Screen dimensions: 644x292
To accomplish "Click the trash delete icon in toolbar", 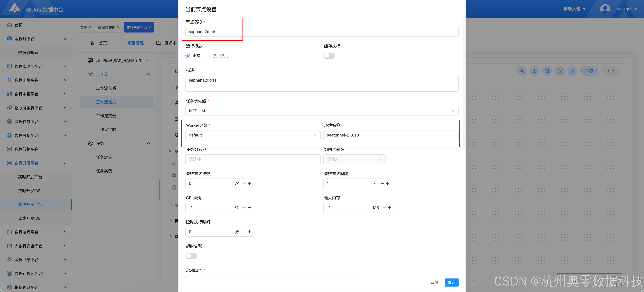I will tap(547, 71).
